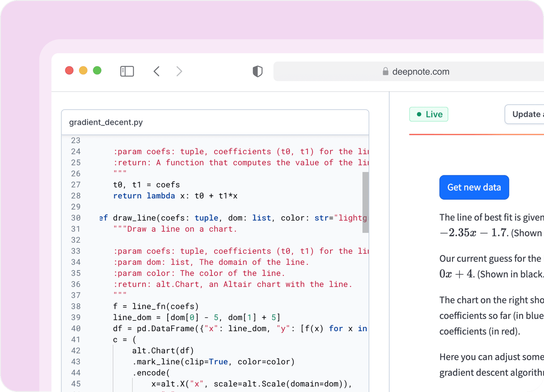Viewport: 544px width, 392px height.
Task: Click line number 40 in the editor
Action: [76, 328]
